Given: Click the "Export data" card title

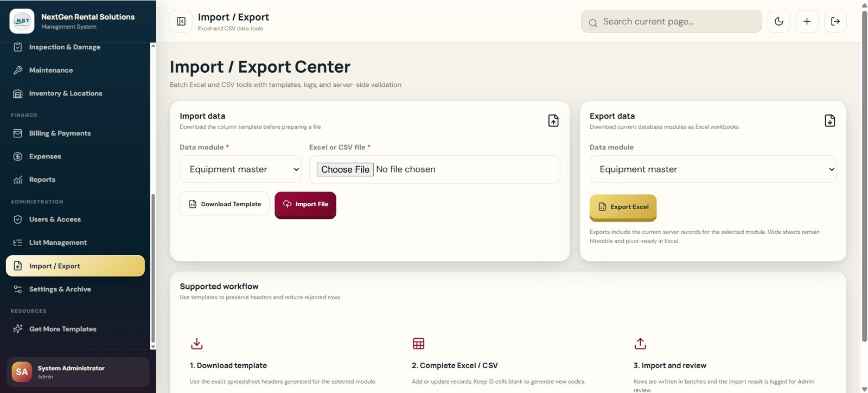Looking at the screenshot, I should tap(612, 116).
